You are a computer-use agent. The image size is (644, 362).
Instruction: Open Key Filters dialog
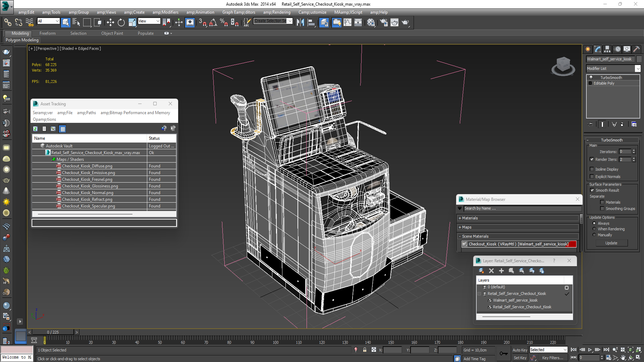coord(552,358)
